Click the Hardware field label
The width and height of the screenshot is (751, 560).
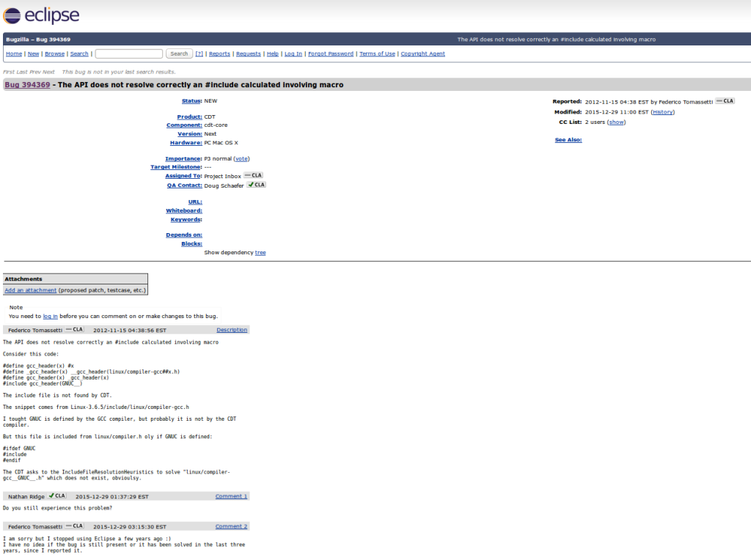click(x=186, y=143)
